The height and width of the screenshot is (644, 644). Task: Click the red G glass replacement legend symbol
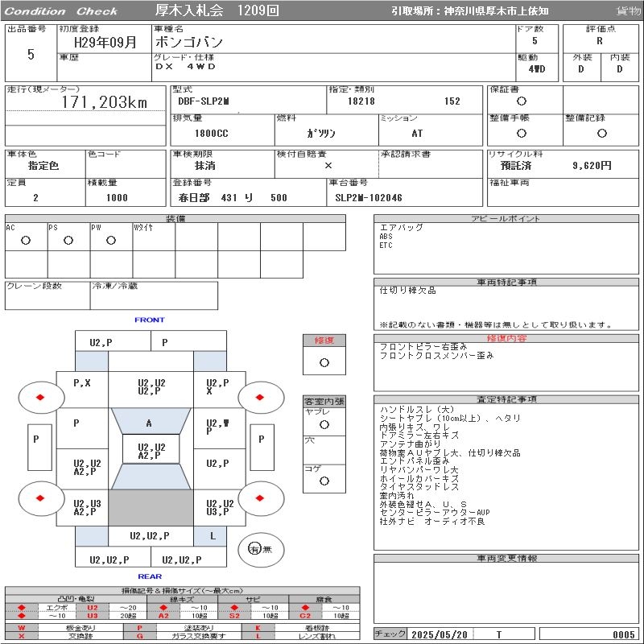click(x=139, y=636)
